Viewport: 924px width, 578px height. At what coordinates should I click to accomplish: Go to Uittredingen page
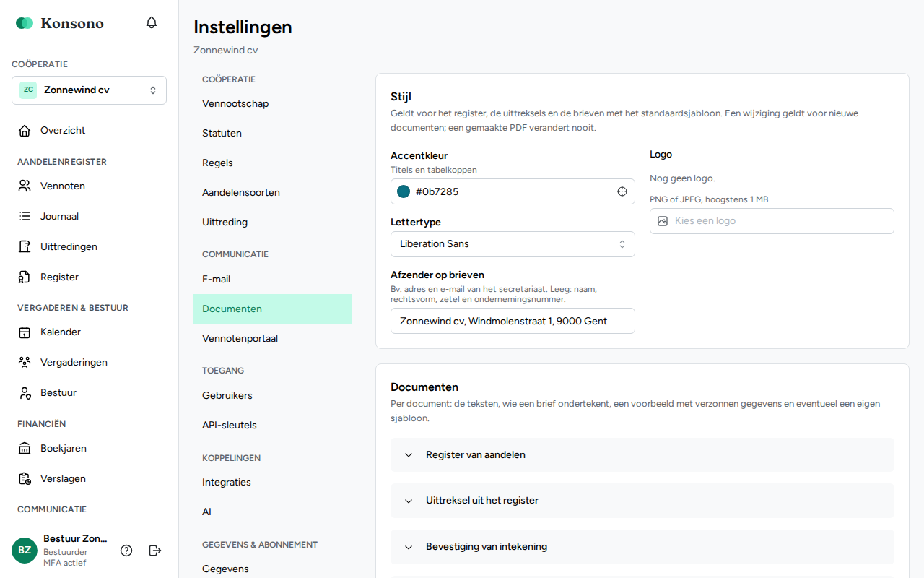click(89, 247)
